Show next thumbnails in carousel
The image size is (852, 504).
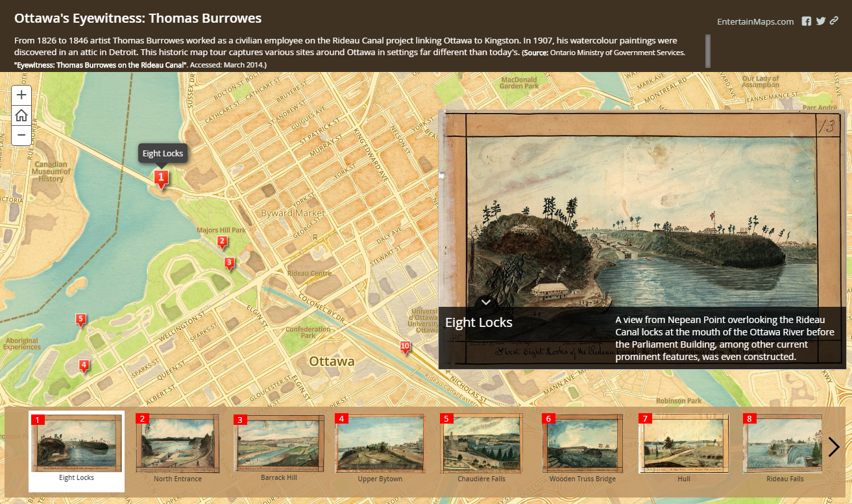point(834,447)
